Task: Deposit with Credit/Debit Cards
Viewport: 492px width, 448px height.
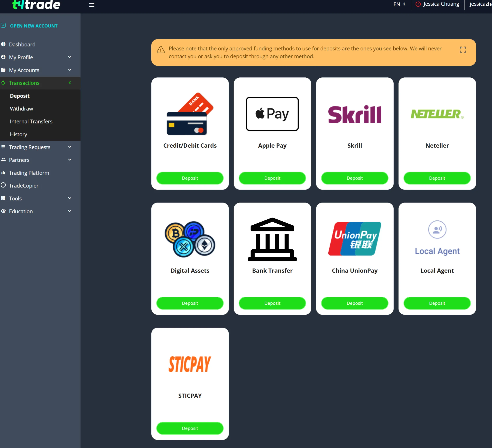Action: 190,178
